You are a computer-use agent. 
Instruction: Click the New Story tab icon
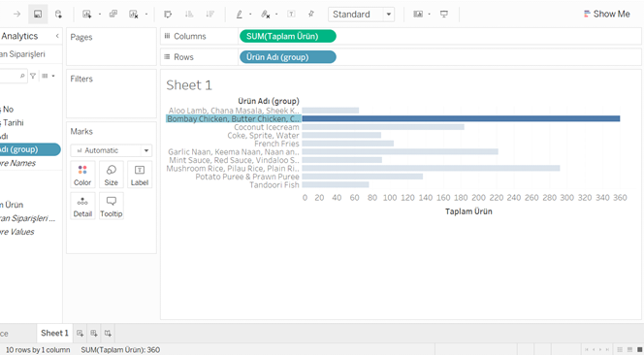[x=108, y=334]
